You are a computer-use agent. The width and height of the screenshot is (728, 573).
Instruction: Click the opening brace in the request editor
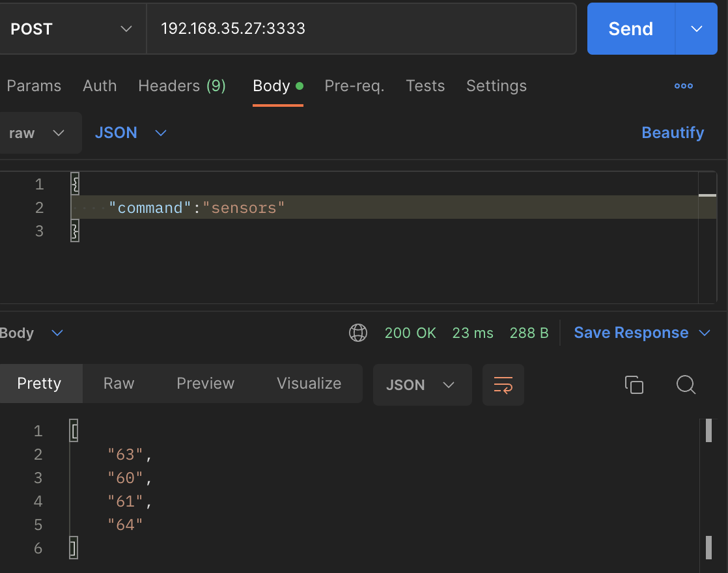coord(75,184)
